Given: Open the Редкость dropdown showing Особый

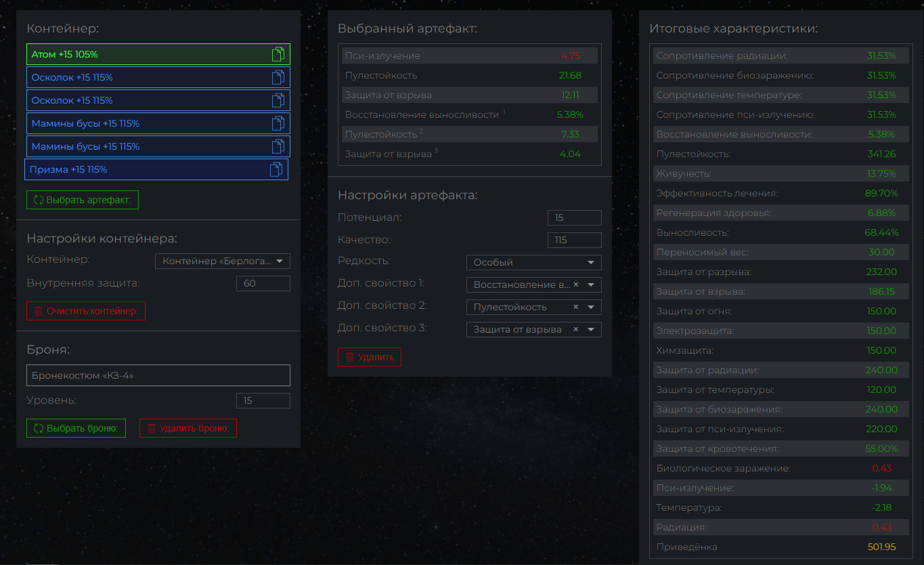Looking at the screenshot, I should click(x=533, y=263).
